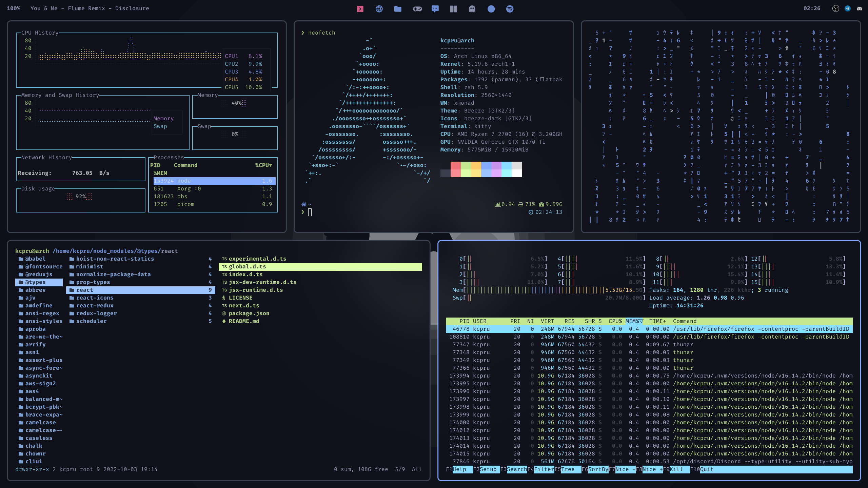Click F3 Search in htop footer
The width and height of the screenshot is (868, 488).
(x=513, y=469)
